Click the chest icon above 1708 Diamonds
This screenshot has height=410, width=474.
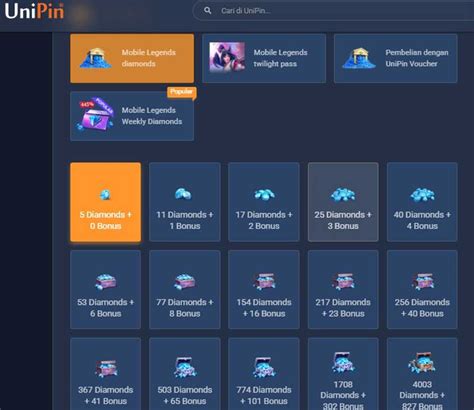(343, 362)
